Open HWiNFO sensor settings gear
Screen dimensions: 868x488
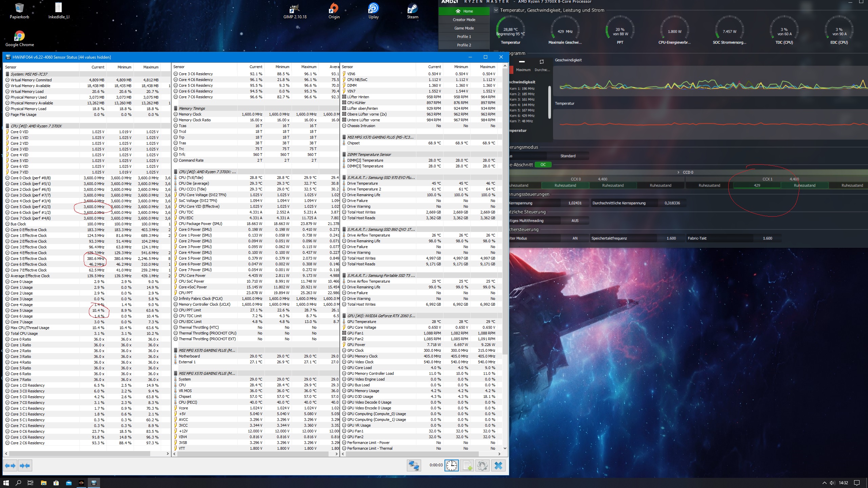click(x=482, y=466)
